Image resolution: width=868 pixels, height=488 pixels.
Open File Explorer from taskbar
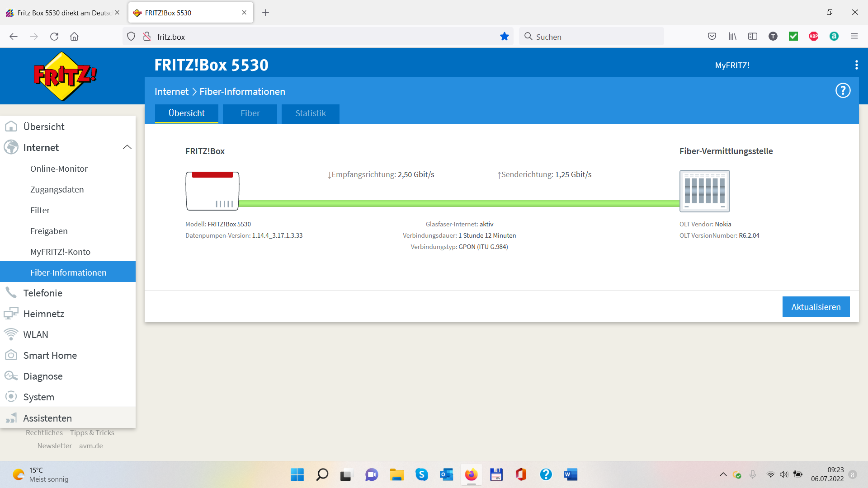click(396, 474)
